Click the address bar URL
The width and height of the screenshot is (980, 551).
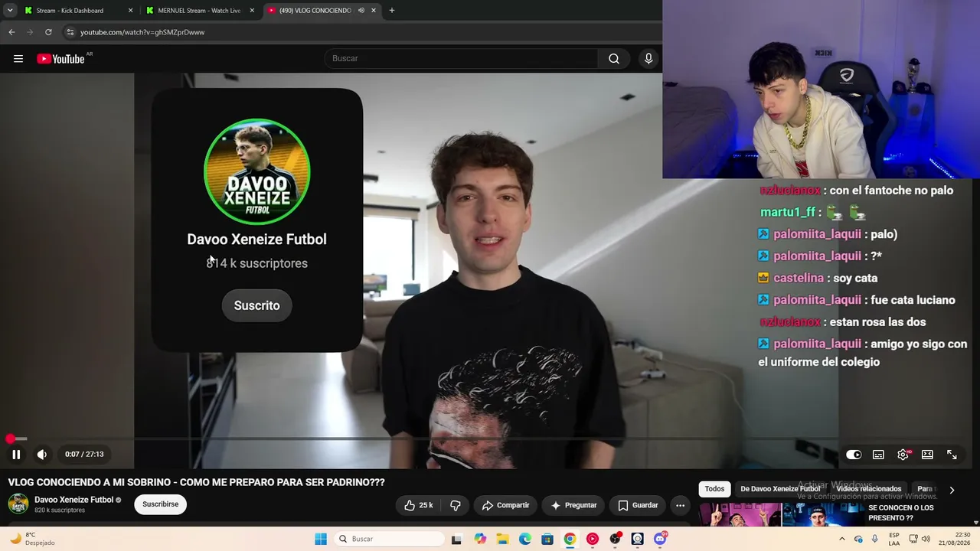tap(142, 32)
